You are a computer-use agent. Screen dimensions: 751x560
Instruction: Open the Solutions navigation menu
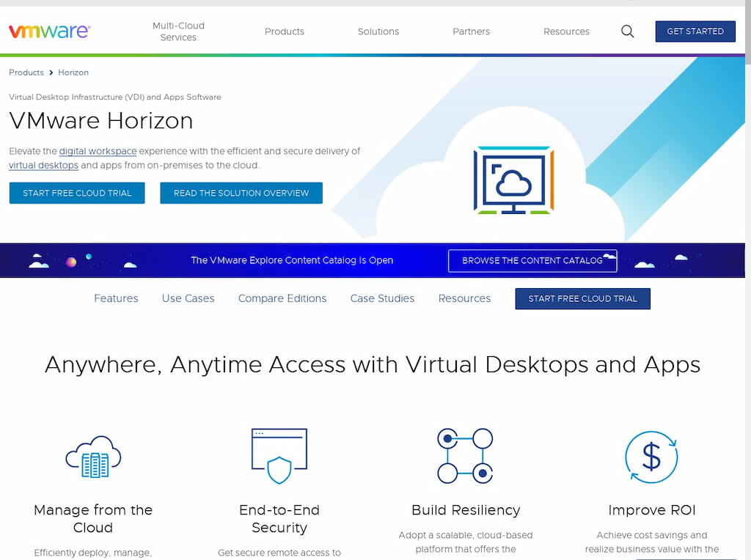pos(378,32)
